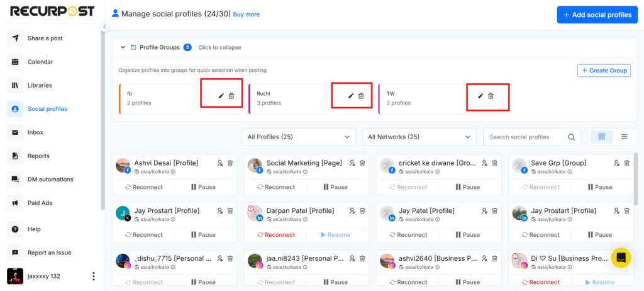644x291 pixels.
Task: Pause Social Marketing page
Action: click(336, 187)
